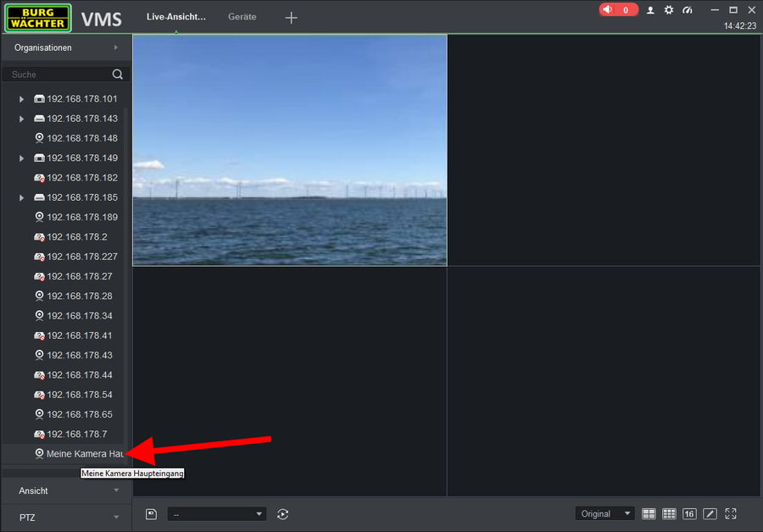The height and width of the screenshot is (532, 763).
Task: Click the save view icon
Action: 151,514
